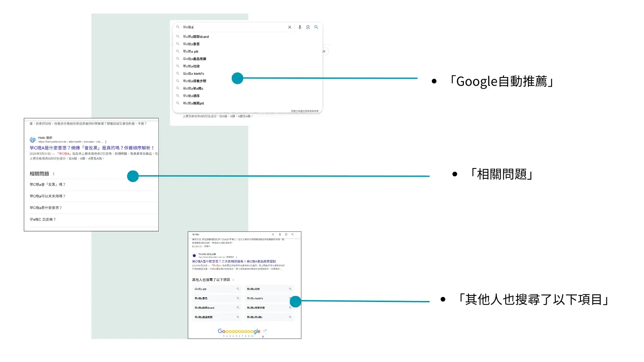Click the Hello 醫師 site logo icon
Viewport: 644px width, 362px height.
33,139
